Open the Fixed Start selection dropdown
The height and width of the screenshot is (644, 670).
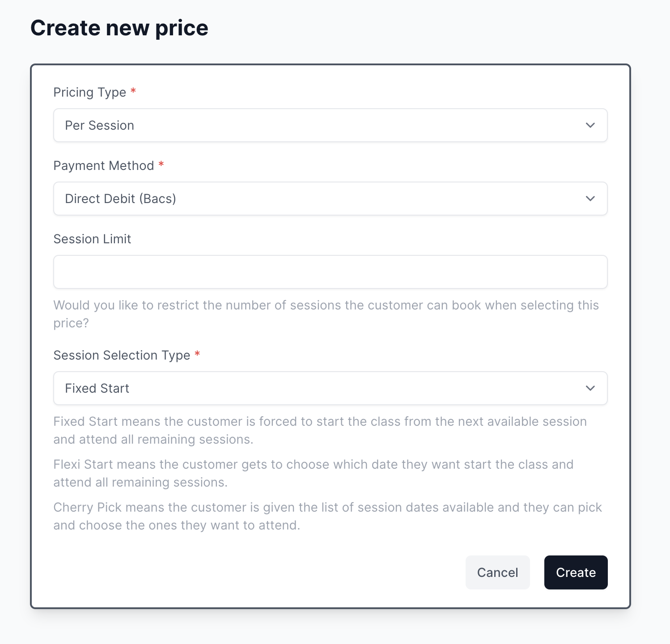point(331,388)
